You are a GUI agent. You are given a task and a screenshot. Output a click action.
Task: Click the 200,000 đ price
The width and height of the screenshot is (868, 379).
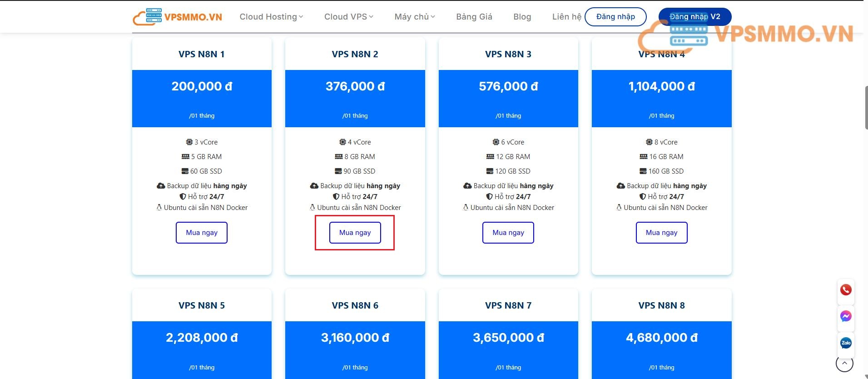pyautogui.click(x=202, y=86)
